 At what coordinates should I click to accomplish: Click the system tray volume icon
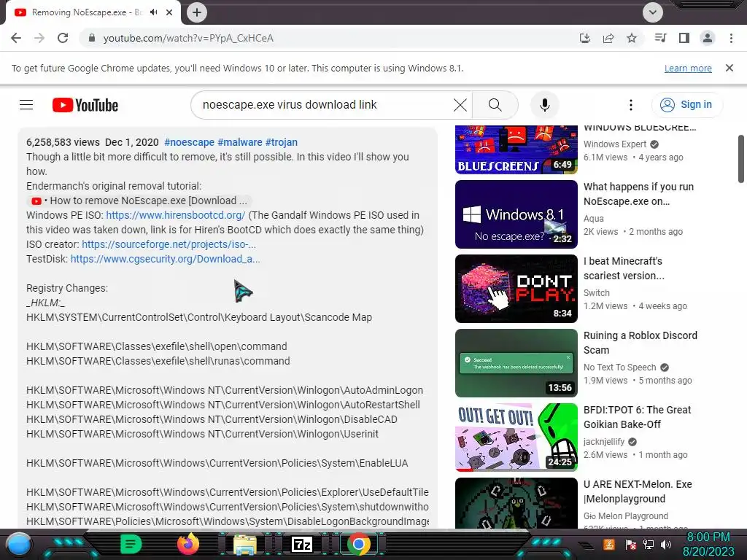666,545
